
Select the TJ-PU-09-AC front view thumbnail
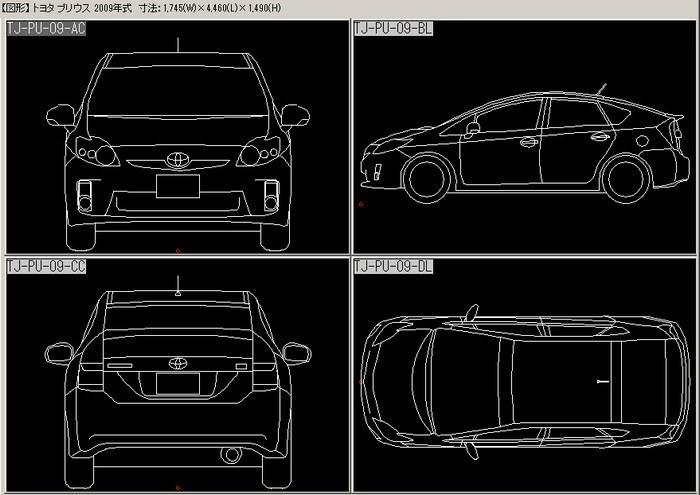tap(177, 137)
